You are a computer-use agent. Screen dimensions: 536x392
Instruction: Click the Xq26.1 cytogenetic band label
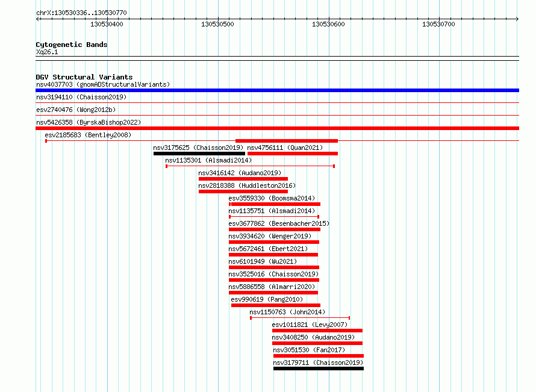[x=47, y=52]
